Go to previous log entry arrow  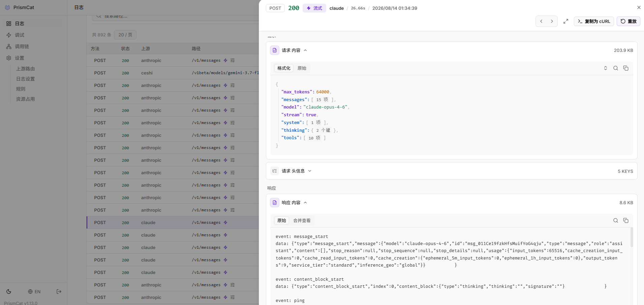541,21
